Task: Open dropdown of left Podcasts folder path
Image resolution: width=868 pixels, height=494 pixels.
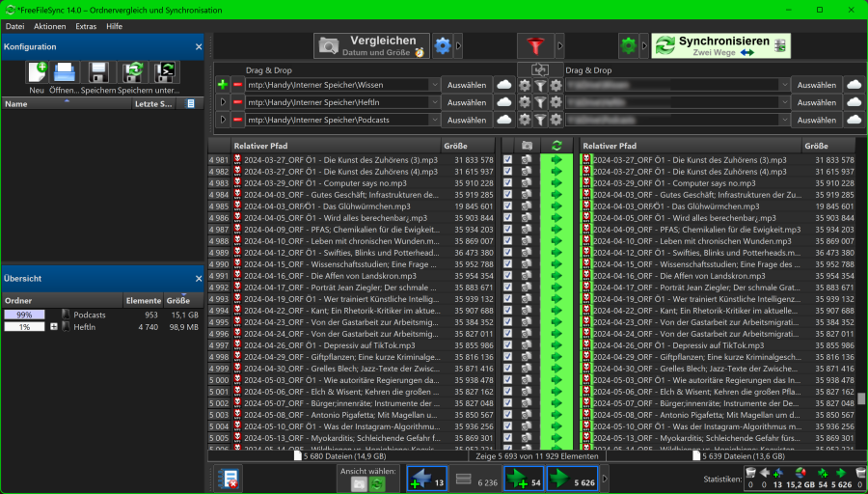Action: pos(435,120)
